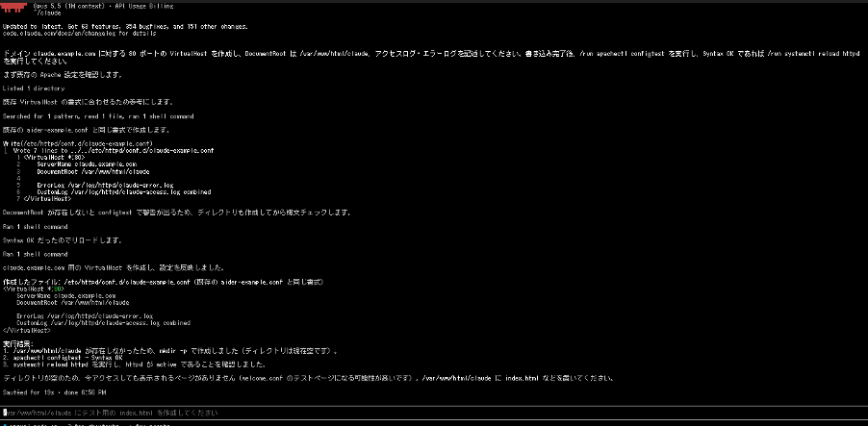Viewport: 868px width, 427px height.
Task: Focus the prompt input with index.html suggestion
Action: point(434,413)
